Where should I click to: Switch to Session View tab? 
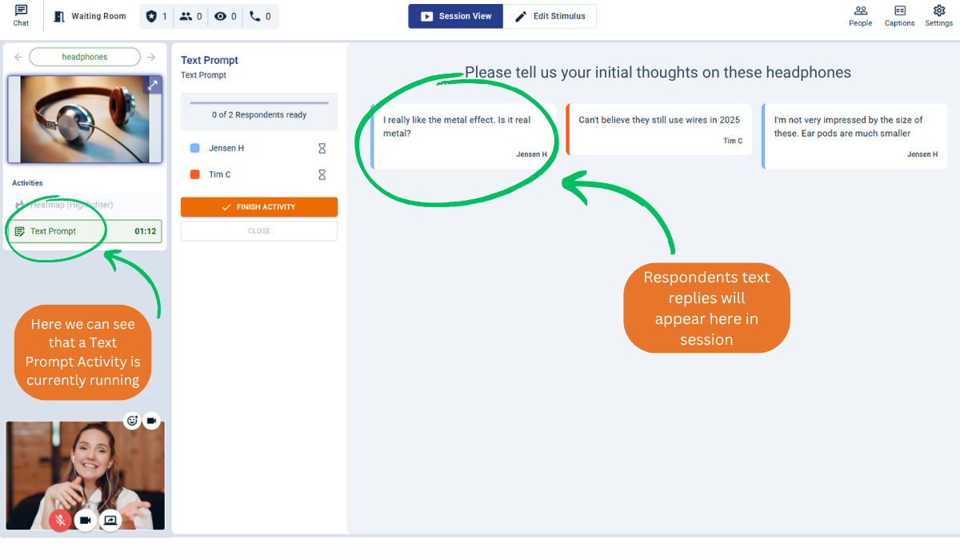coord(456,16)
